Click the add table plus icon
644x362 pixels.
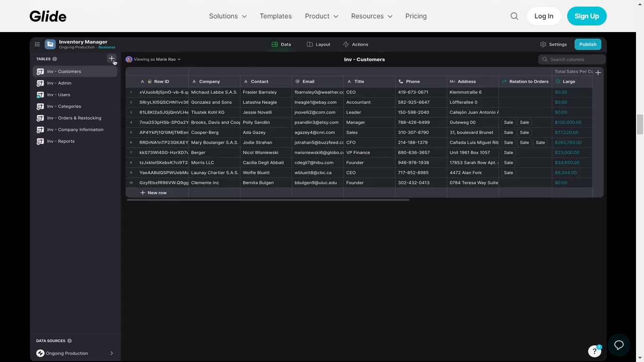click(x=111, y=58)
